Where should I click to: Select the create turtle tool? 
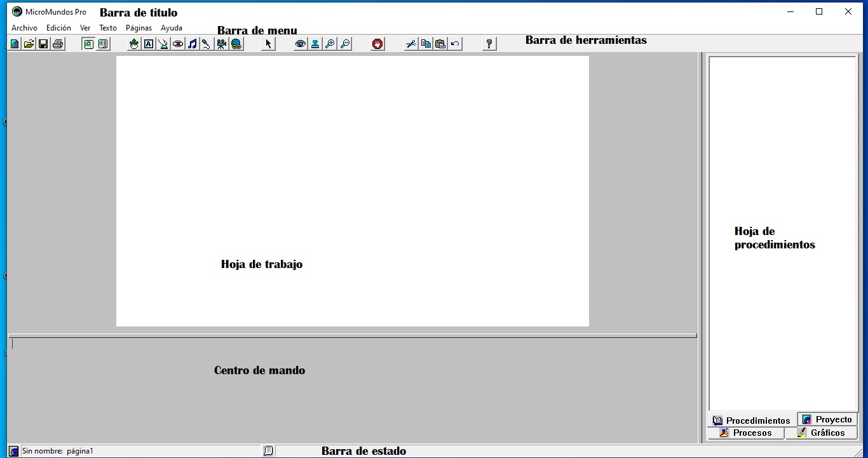[133, 44]
